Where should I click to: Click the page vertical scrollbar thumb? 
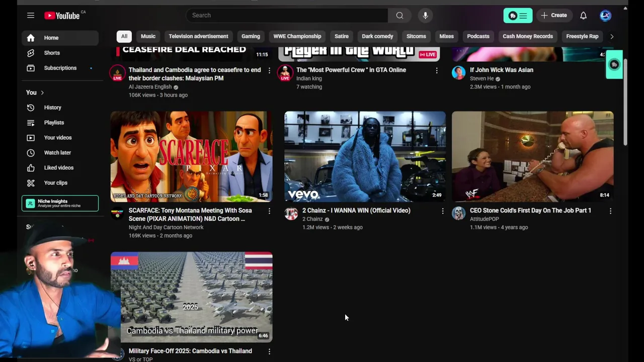tap(625, 102)
